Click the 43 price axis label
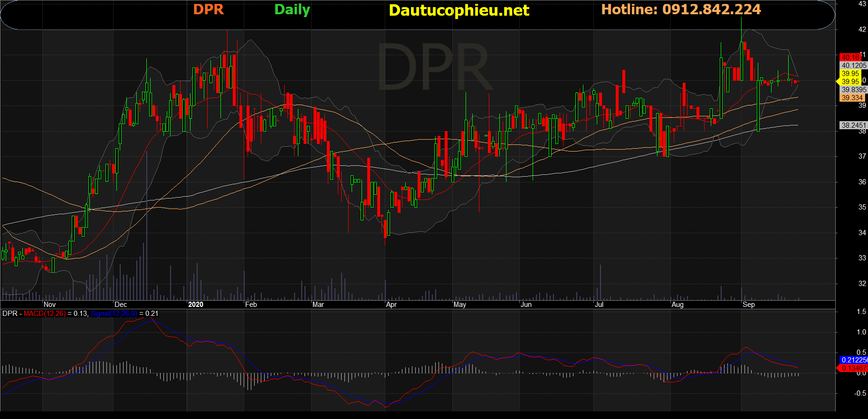This screenshot has width=868, height=419. point(862,4)
